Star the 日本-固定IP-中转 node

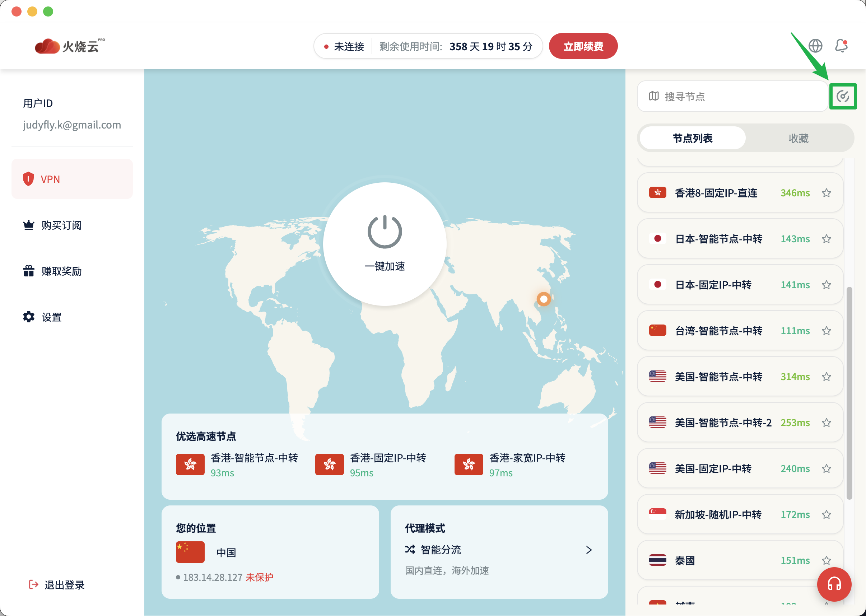(x=827, y=284)
